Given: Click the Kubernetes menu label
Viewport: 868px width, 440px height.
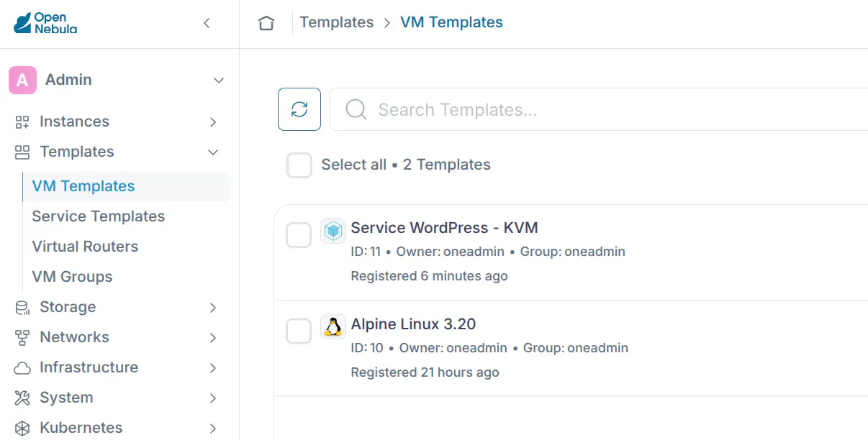Looking at the screenshot, I should (x=81, y=428).
